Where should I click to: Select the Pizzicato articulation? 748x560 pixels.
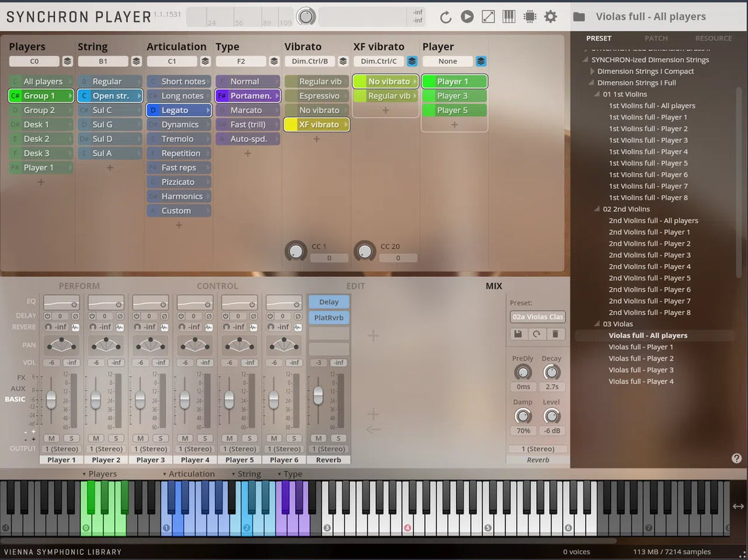coord(178,181)
